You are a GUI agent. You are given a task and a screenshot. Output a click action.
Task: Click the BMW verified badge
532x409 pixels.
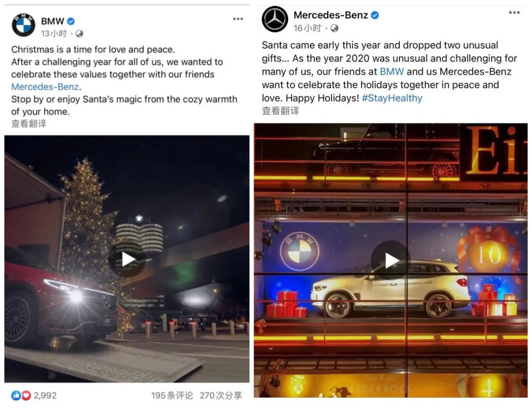point(71,21)
